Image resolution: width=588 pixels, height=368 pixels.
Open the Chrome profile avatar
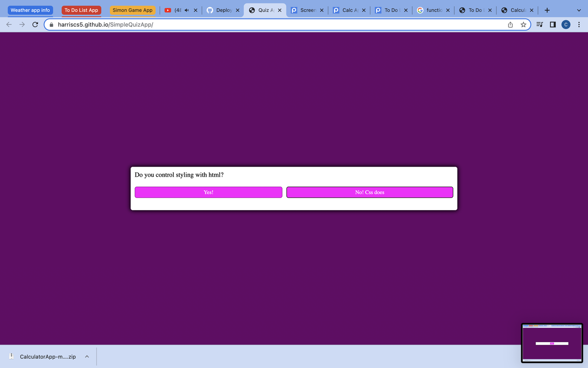[566, 24]
